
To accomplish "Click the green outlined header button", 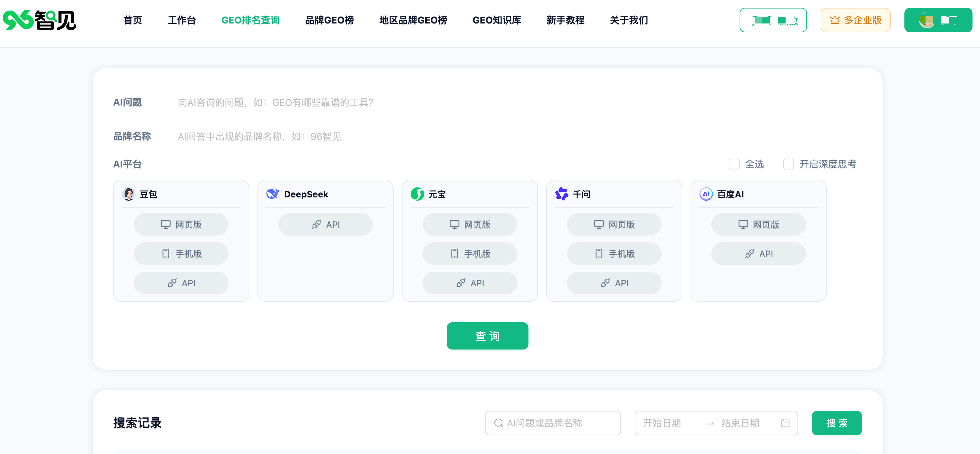I will [773, 20].
